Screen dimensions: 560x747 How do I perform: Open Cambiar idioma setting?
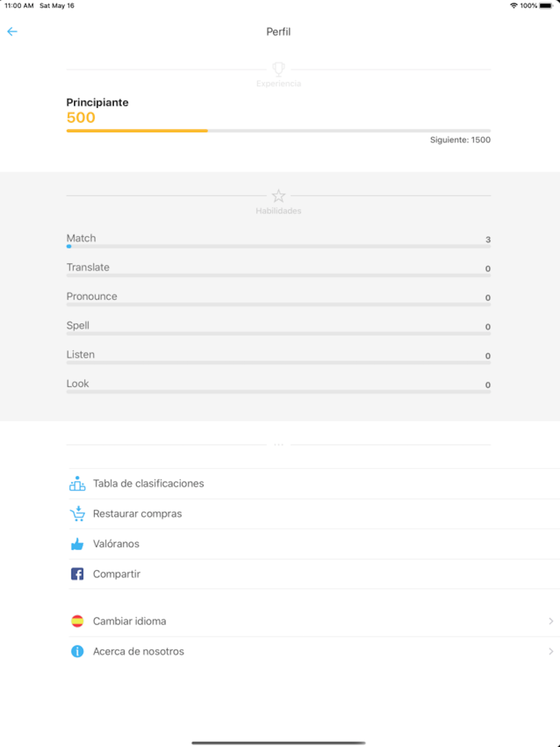coord(314,621)
